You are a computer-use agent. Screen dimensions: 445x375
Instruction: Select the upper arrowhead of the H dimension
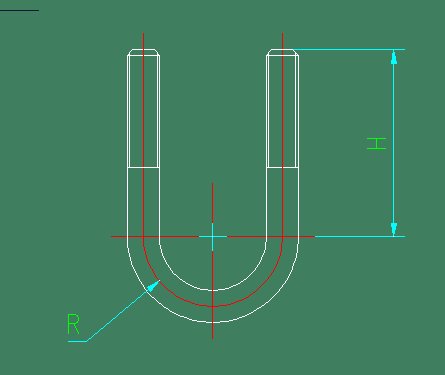[394, 57]
